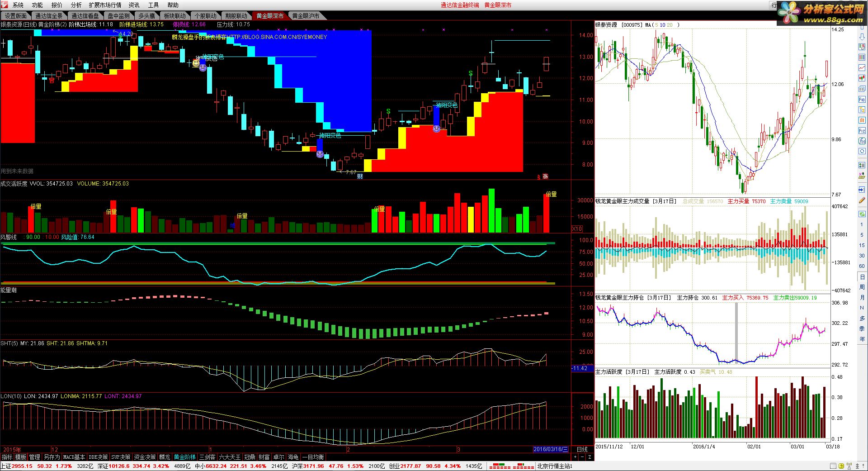Select the 模板 bottom tab
Image resolution: width=868 pixels, height=471 pixels.
coord(21,457)
